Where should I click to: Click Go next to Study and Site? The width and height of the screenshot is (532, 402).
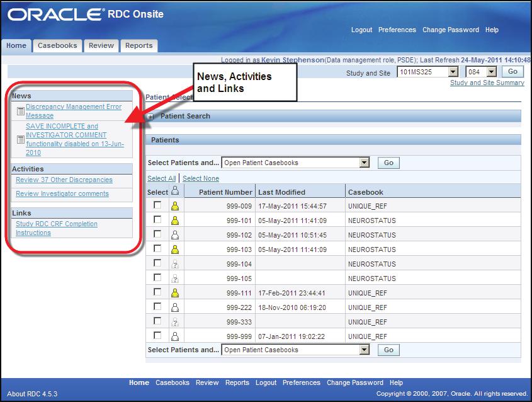(x=512, y=72)
